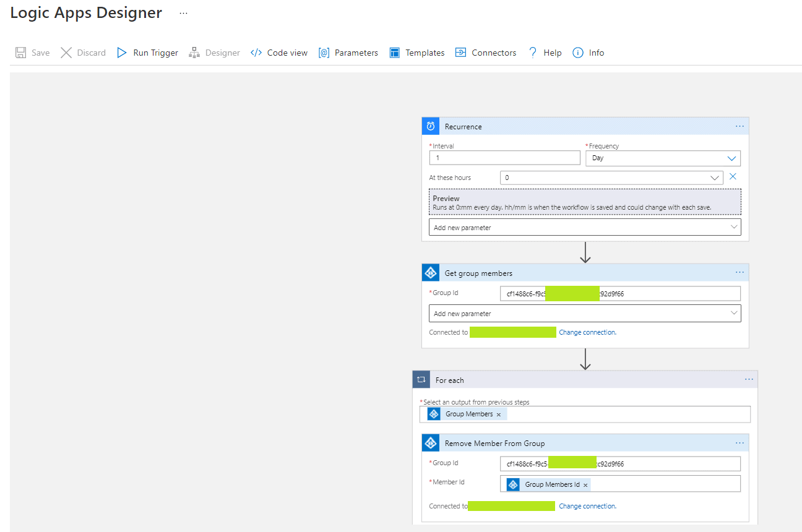Screen dimensions: 802x532
Task: Open the Frequency dropdown showing Day
Action: (663, 158)
